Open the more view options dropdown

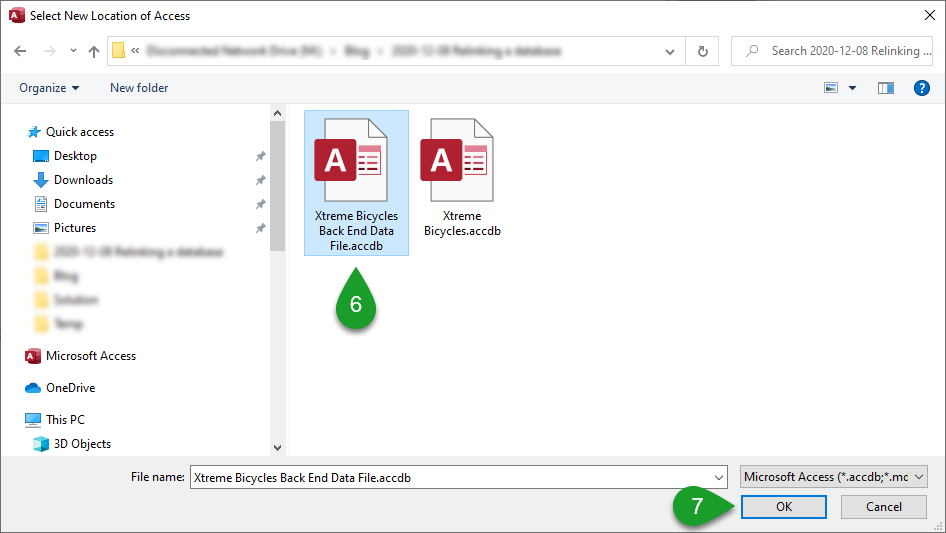pyautogui.click(x=852, y=88)
